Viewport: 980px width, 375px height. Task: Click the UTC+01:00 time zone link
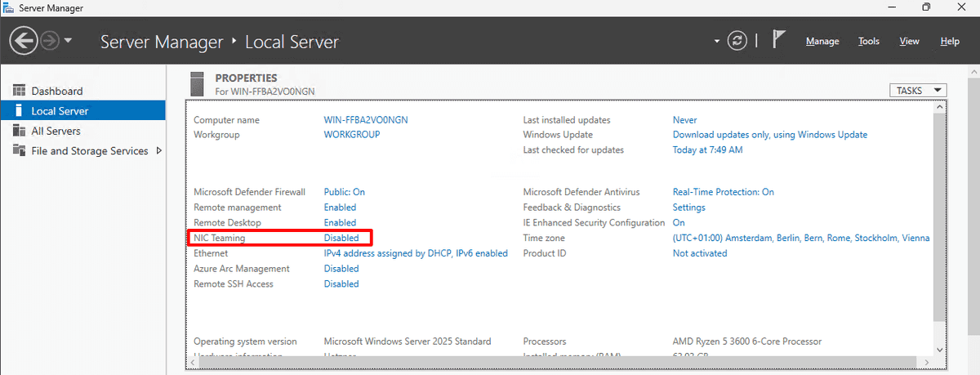801,238
